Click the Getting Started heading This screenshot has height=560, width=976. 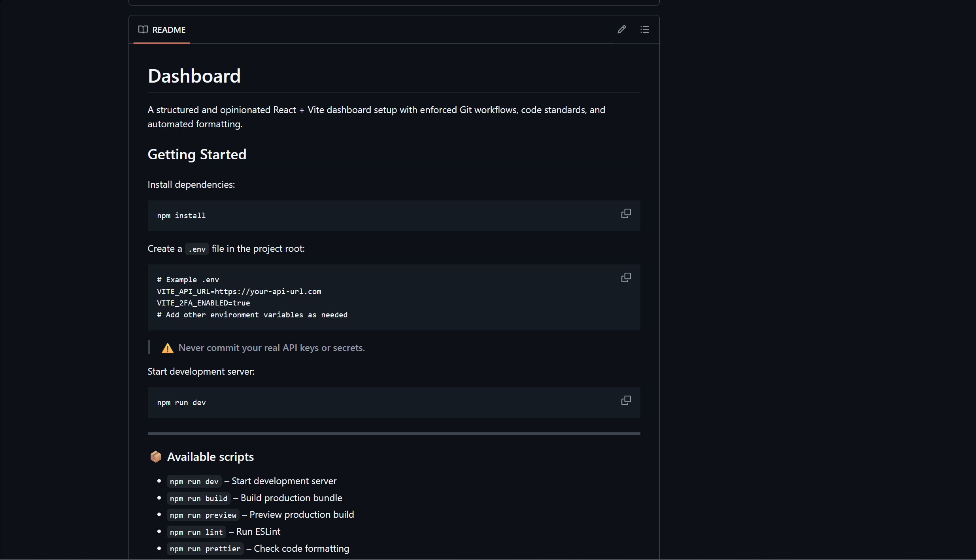(197, 155)
